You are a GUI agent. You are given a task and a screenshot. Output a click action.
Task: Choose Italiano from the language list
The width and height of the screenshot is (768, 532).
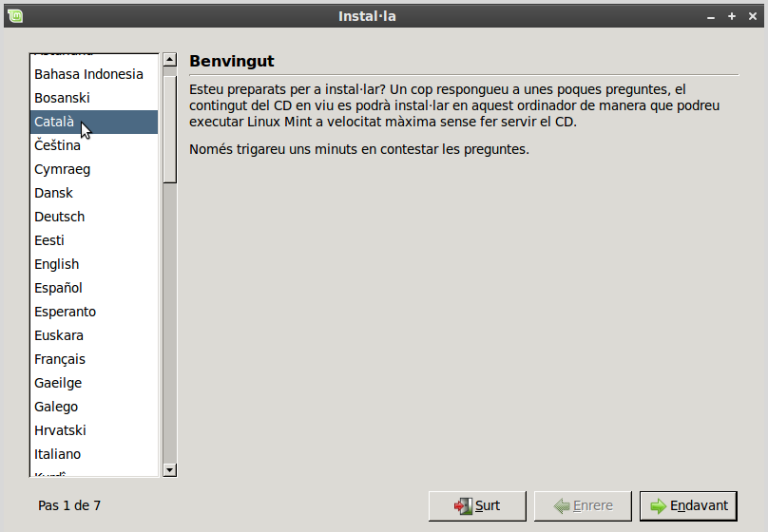94,454
